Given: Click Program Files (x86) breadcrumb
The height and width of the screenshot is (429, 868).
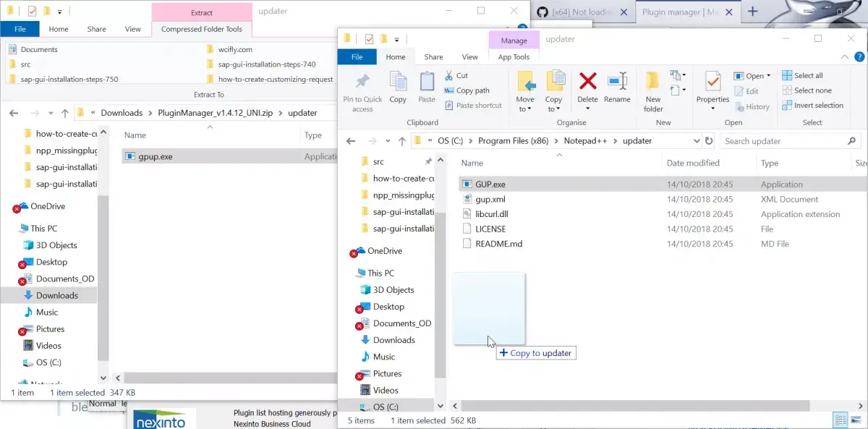Looking at the screenshot, I should coord(514,141).
